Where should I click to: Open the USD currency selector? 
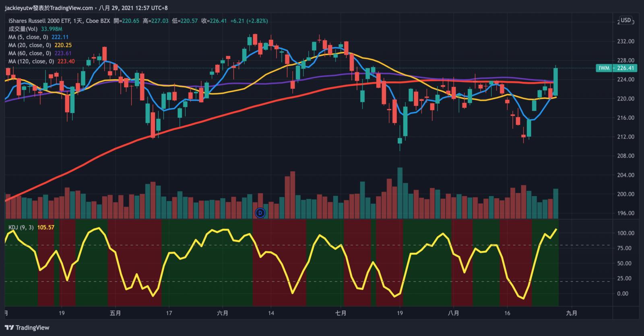point(625,20)
